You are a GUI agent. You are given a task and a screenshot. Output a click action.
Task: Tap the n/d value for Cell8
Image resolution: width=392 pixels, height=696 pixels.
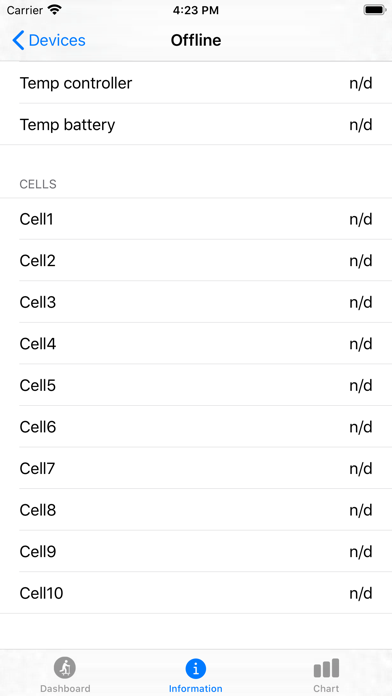(x=360, y=510)
